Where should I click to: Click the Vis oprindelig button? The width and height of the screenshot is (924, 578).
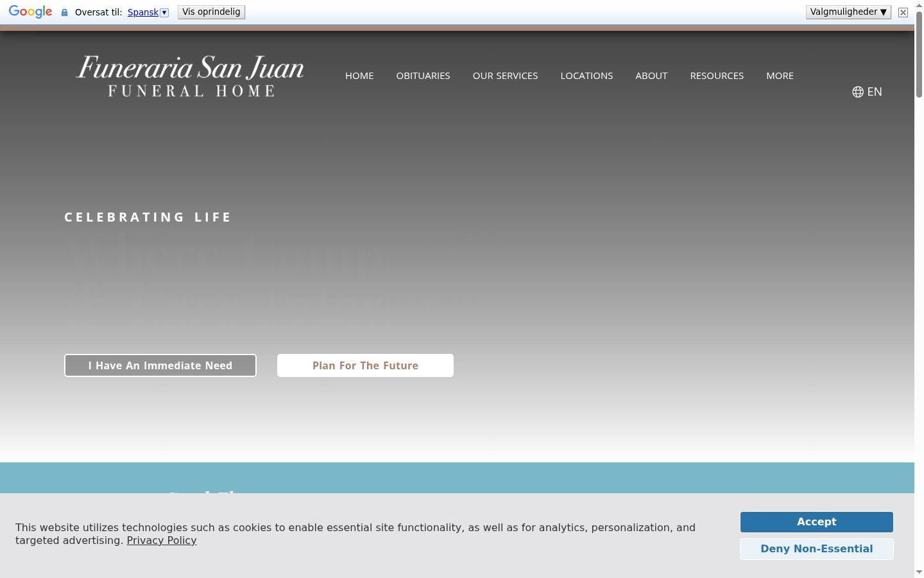pos(211,12)
